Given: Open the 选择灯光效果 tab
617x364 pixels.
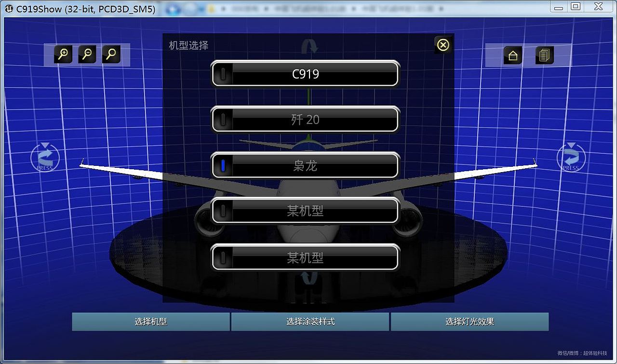Looking at the screenshot, I should coord(469,322).
